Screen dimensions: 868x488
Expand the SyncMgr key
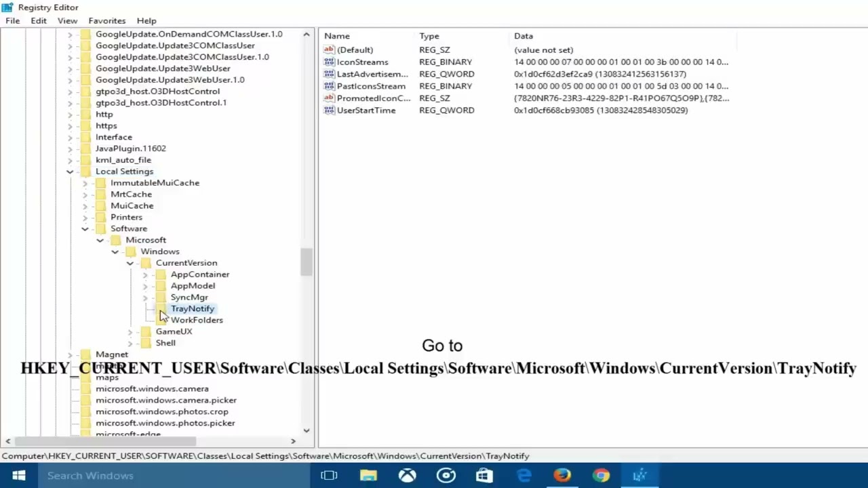point(145,298)
